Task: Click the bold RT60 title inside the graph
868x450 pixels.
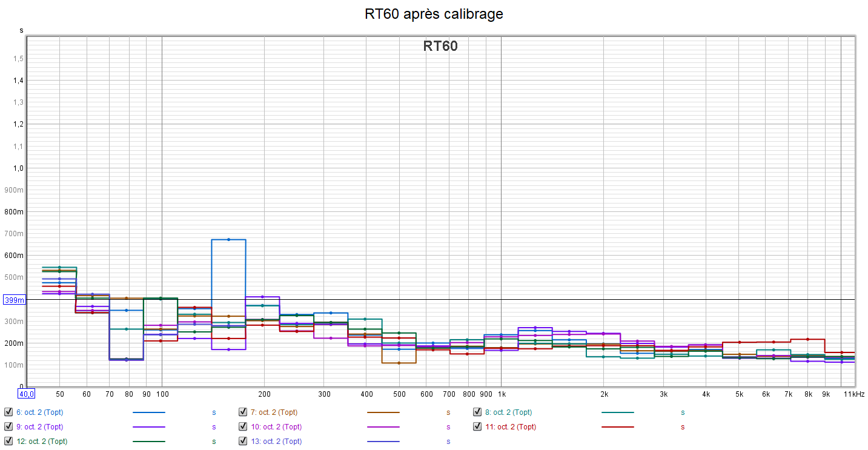Action: 440,46
